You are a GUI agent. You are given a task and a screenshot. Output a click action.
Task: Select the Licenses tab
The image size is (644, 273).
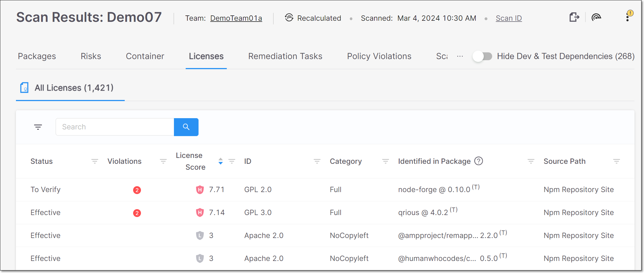coord(206,56)
